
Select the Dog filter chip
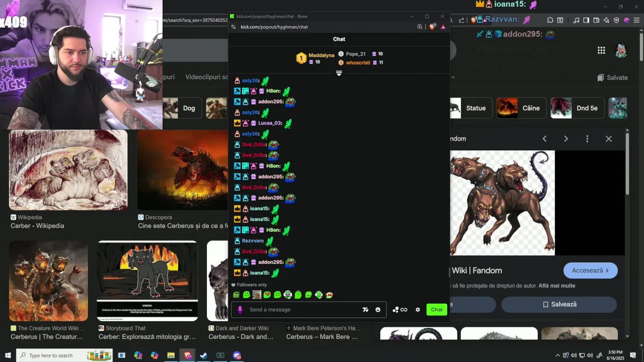182,108
